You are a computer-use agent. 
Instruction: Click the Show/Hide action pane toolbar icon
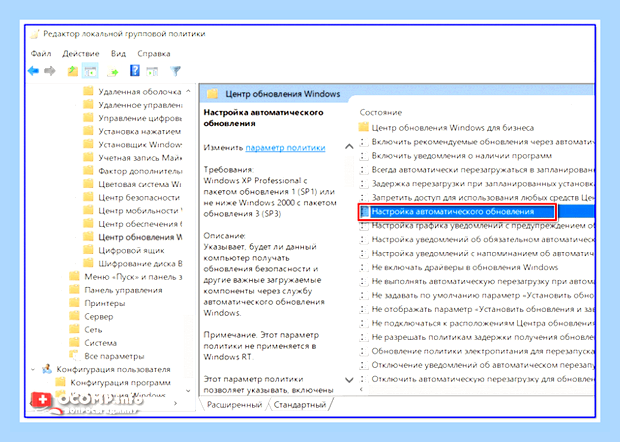pos(152,72)
